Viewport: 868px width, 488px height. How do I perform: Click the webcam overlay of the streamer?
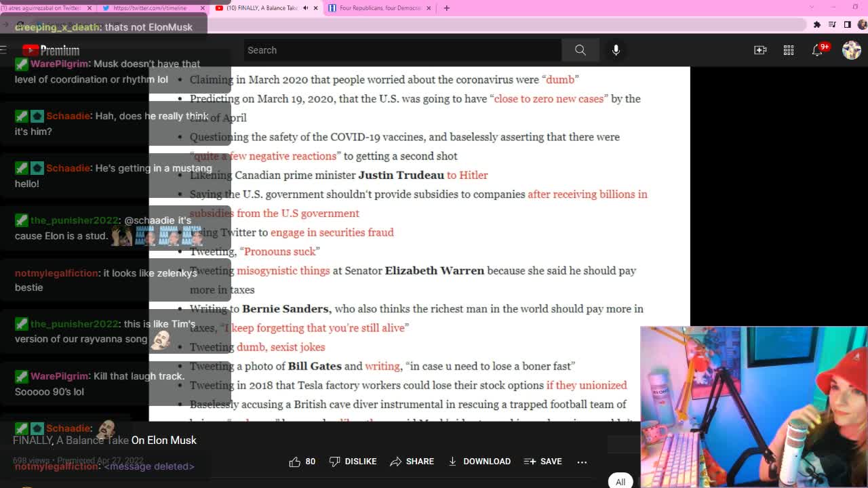pyautogui.click(x=754, y=407)
